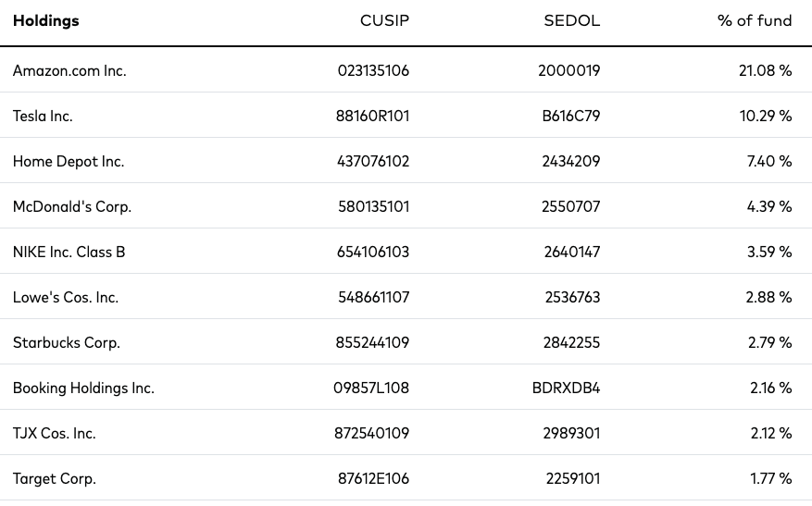
Task: Open the Home Depot Inc. entry
Action: pyautogui.click(x=69, y=161)
